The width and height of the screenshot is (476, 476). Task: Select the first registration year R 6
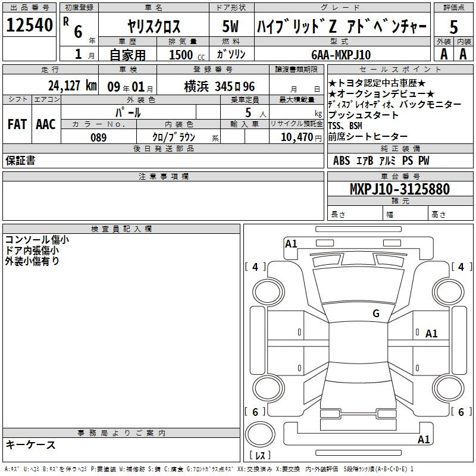[x=73, y=28]
